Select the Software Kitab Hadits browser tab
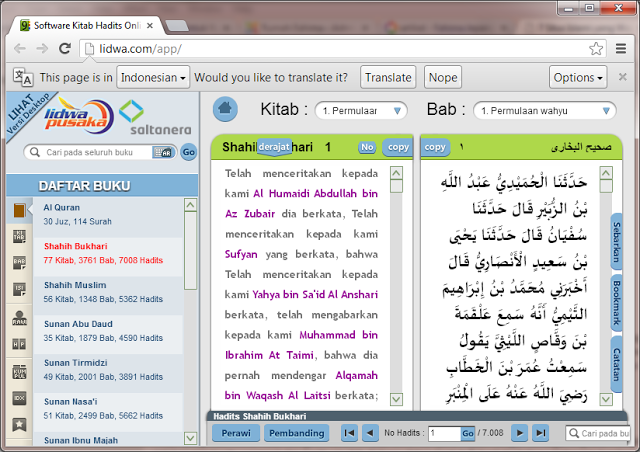 point(86,26)
